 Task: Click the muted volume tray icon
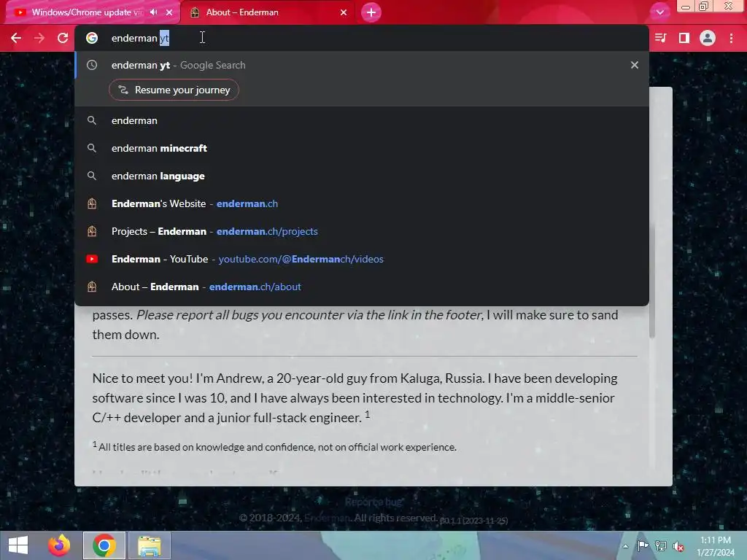pos(678,545)
